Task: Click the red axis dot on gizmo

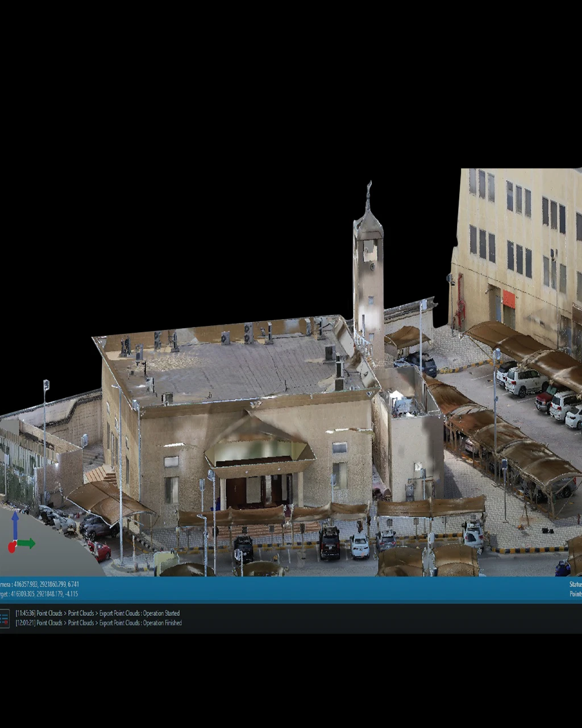Action: pyautogui.click(x=11, y=547)
